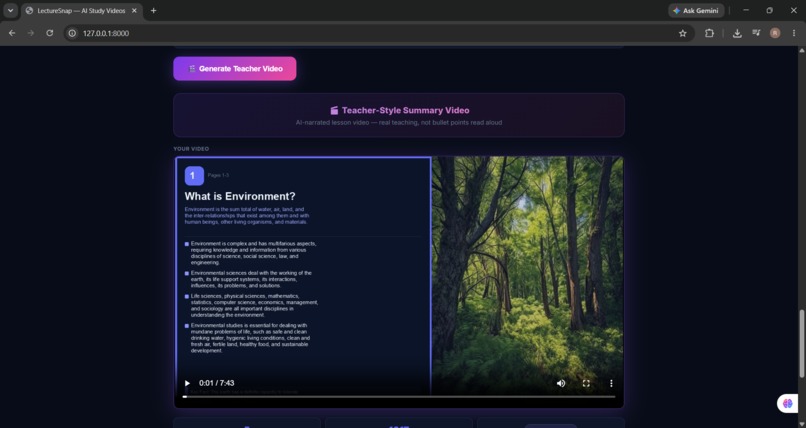The height and width of the screenshot is (428, 806).
Task: Click 'Pages 1-3' label
Action: pos(218,175)
